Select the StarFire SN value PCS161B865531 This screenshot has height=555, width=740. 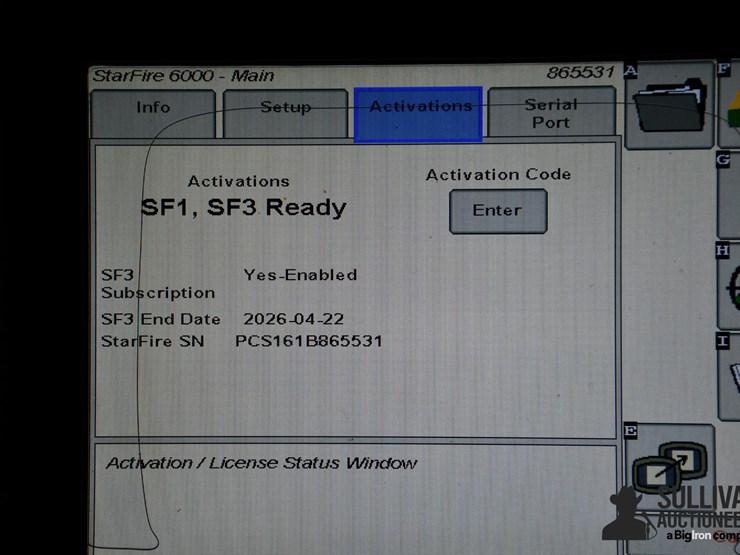[308, 341]
